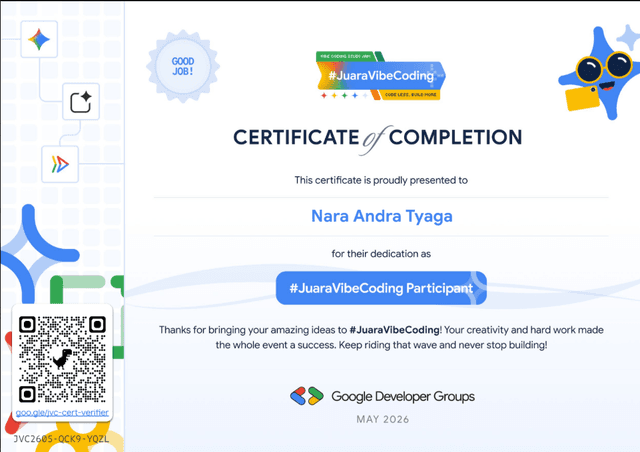This screenshot has width=640, height=452.
Task: Click the bold #JuaraVibeCoding in thanks paragraph
Action: pyautogui.click(x=394, y=330)
